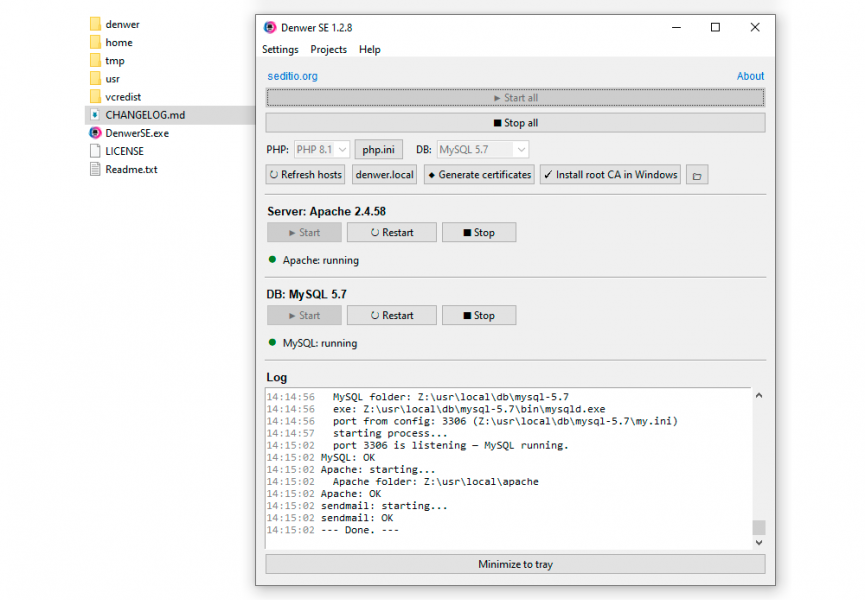
Task: Click Generate certificates button
Action: pos(479,175)
